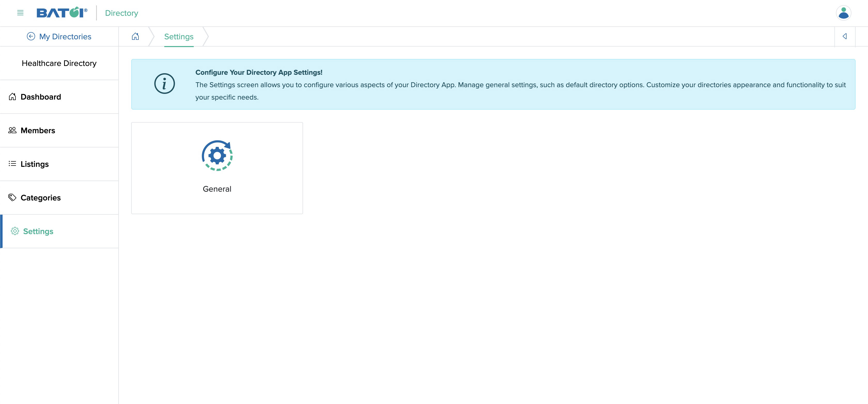
Task: Collapse the breadcrumb bar with the triangle control
Action: [845, 36]
